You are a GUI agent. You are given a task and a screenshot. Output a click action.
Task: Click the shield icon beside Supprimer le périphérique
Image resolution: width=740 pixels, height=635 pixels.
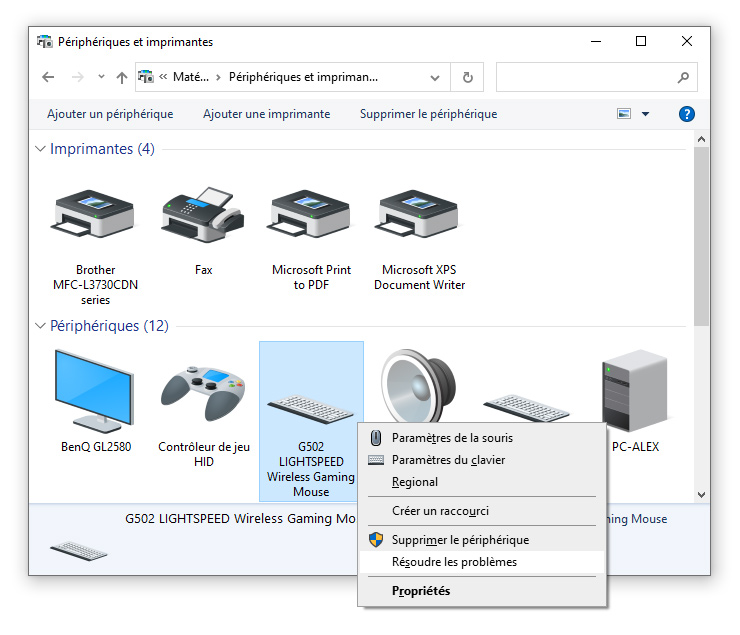click(x=376, y=540)
